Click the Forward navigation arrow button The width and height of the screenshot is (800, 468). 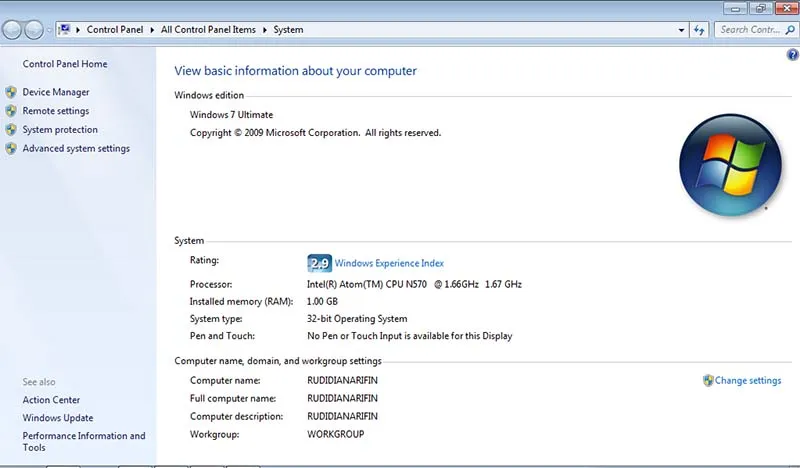34,30
